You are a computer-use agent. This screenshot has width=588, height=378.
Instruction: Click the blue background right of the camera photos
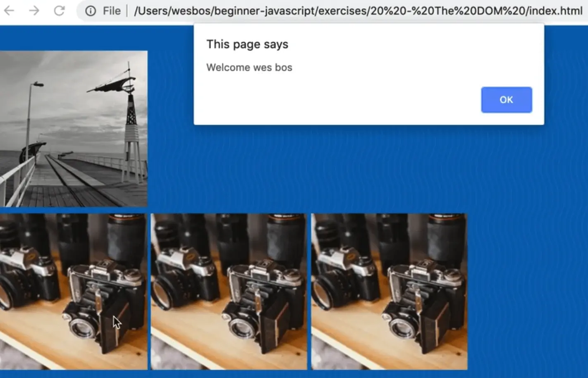[x=525, y=289]
